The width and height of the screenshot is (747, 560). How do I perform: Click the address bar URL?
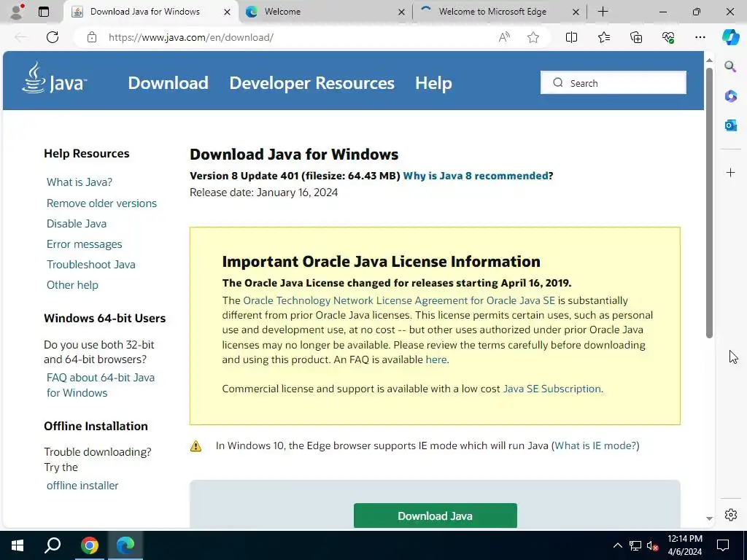coord(190,37)
